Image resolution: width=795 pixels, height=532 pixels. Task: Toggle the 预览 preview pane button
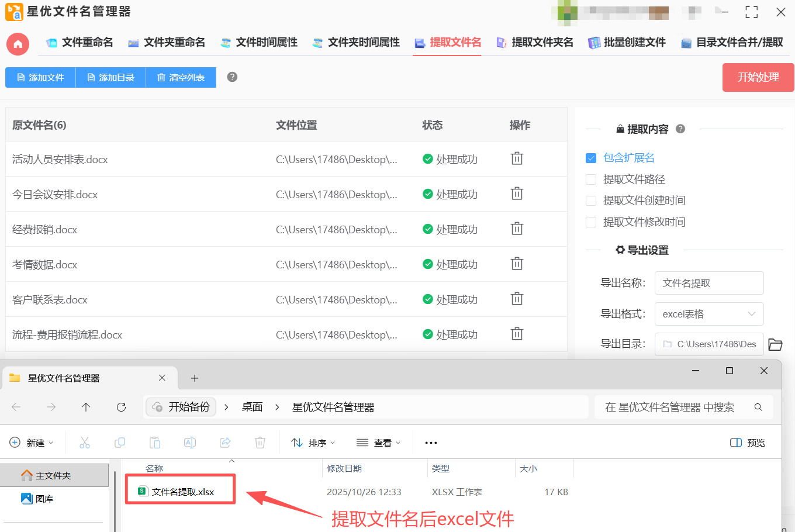point(748,443)
